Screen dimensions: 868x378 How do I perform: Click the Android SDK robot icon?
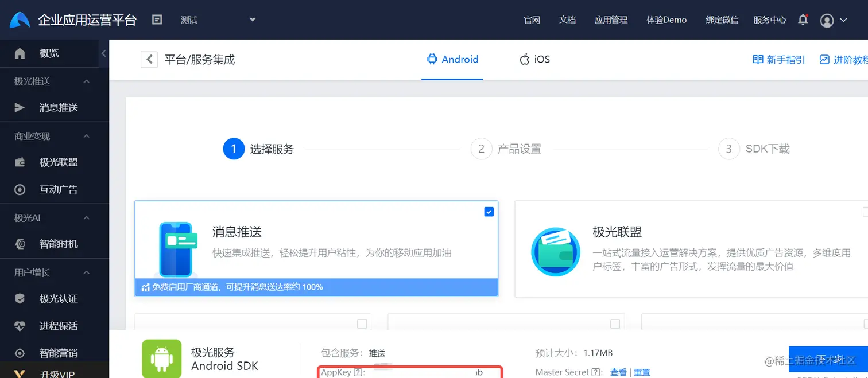(161, 358)
